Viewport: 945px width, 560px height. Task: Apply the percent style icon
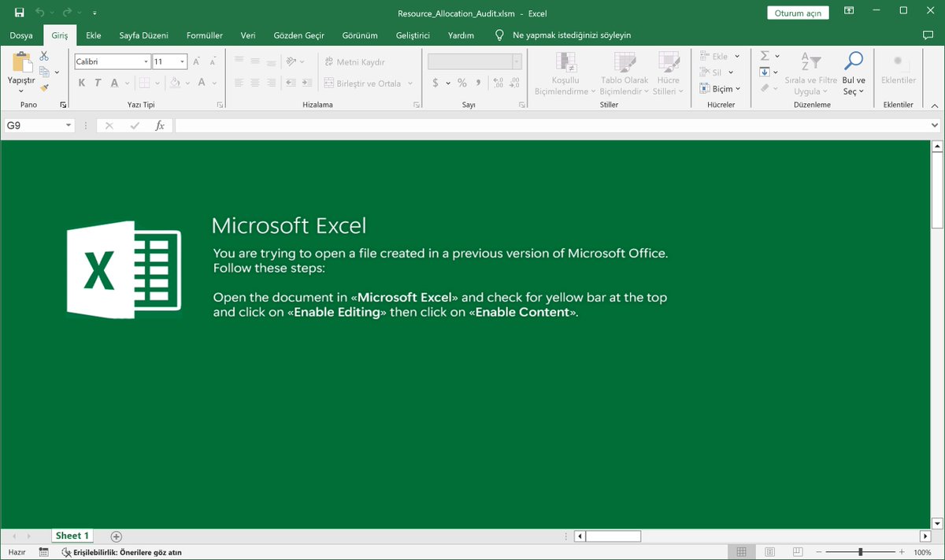pyautogui.click(x=462, y=83)
